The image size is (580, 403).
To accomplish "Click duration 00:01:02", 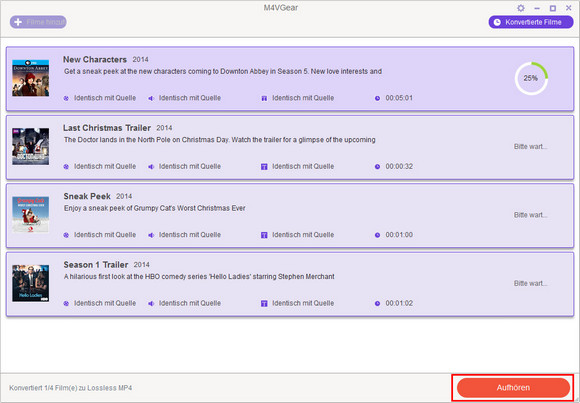I will [x=399, y=303].
